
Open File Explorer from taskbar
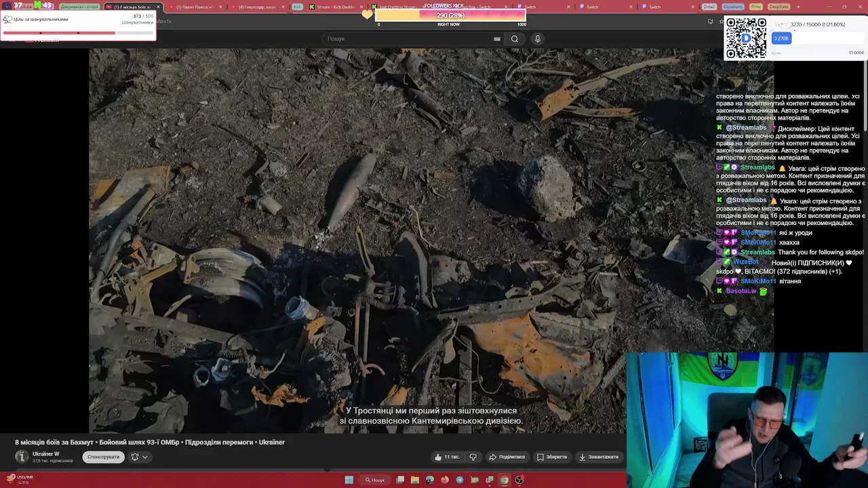click(x=415, y=480)
